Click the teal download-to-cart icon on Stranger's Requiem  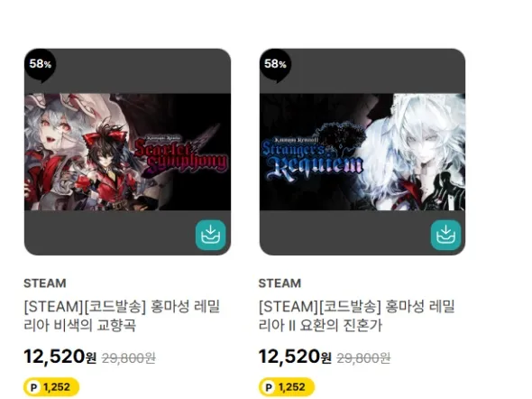[445, 235]
